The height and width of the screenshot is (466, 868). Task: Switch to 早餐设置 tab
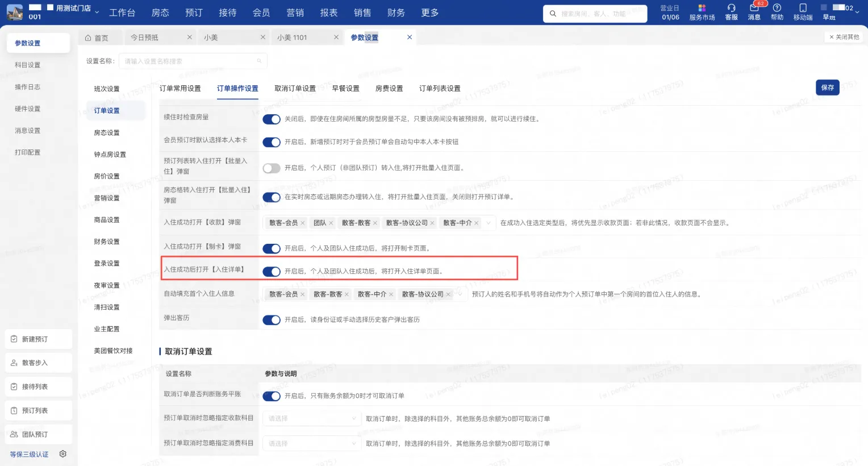pos(346,89)
